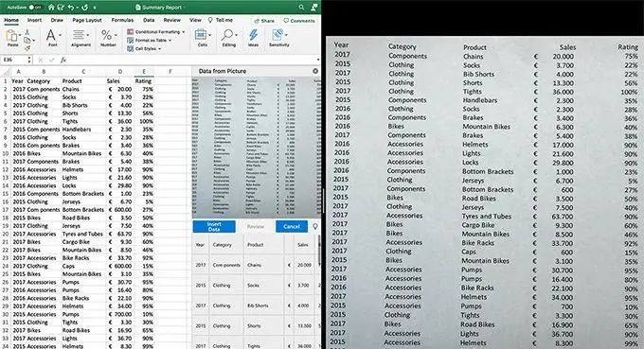
Task: Click the Home icon in title bar
Action: coord(51,8)
